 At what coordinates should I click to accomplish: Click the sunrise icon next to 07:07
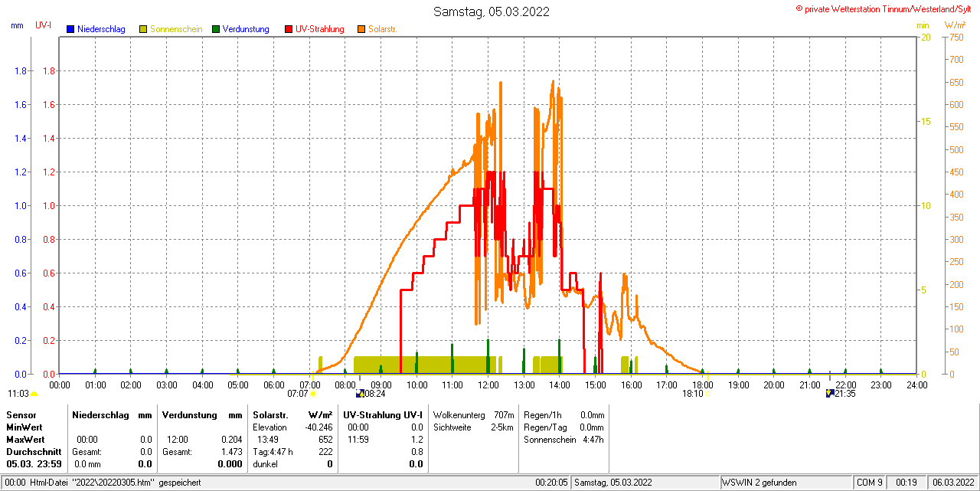313,394
